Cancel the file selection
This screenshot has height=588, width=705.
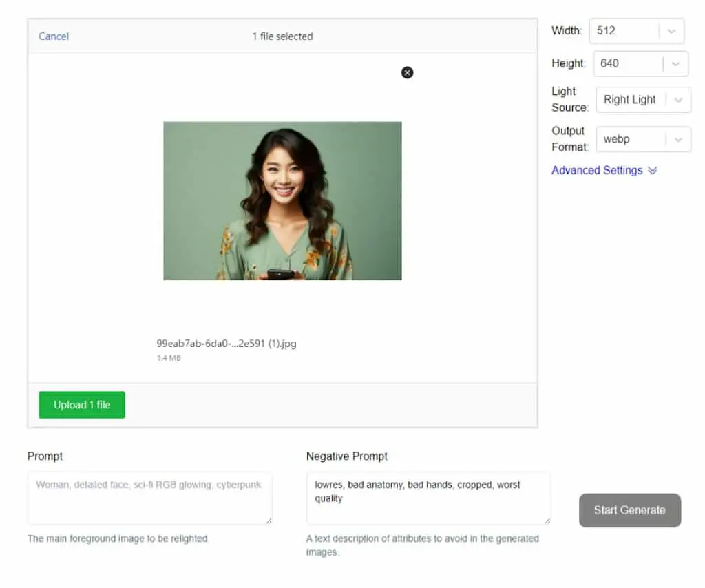(54, 36)
